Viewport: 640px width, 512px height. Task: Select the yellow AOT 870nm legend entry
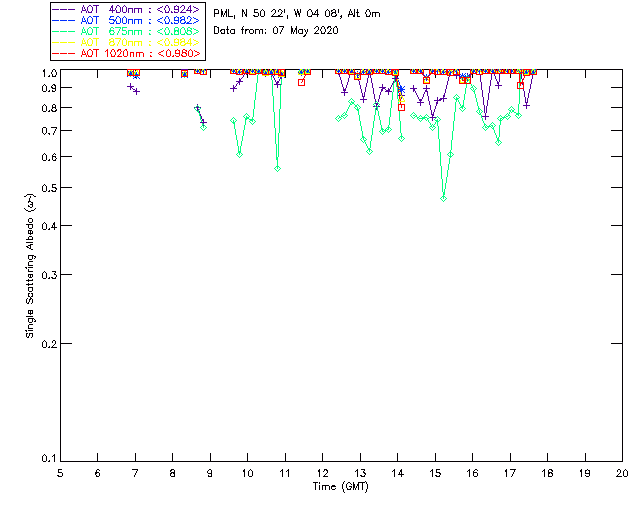[127, 41]
